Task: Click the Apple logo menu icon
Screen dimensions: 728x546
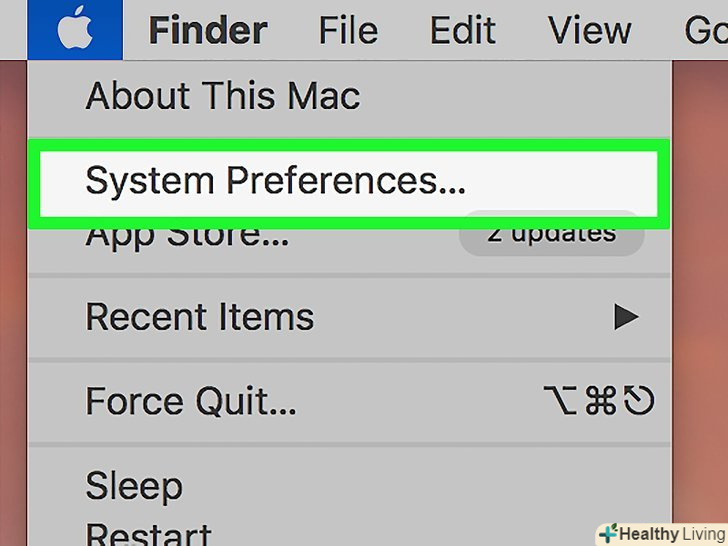Action: coord(74,30)
